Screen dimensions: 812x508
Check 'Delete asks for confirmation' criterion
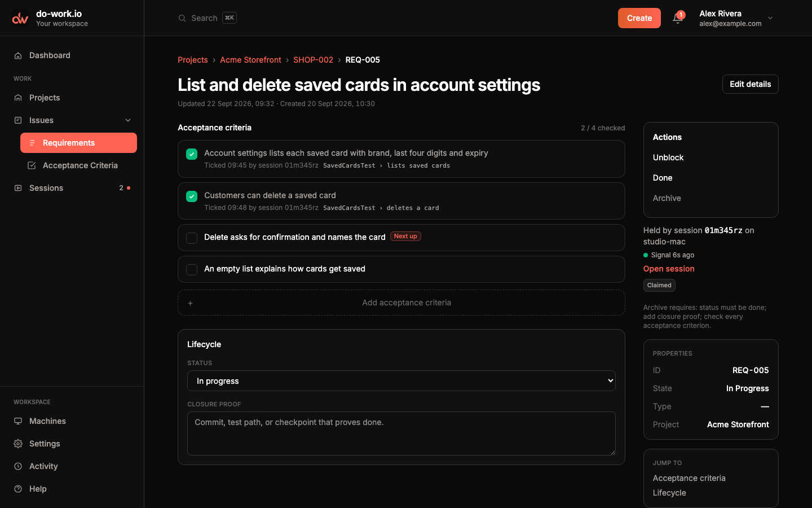192,238
